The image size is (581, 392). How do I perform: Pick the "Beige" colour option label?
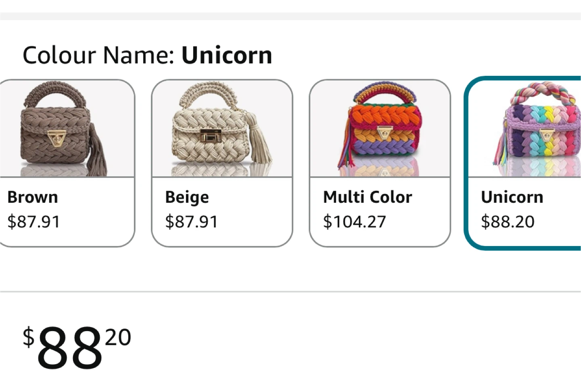pyautogui.click(x=187, y=197)
